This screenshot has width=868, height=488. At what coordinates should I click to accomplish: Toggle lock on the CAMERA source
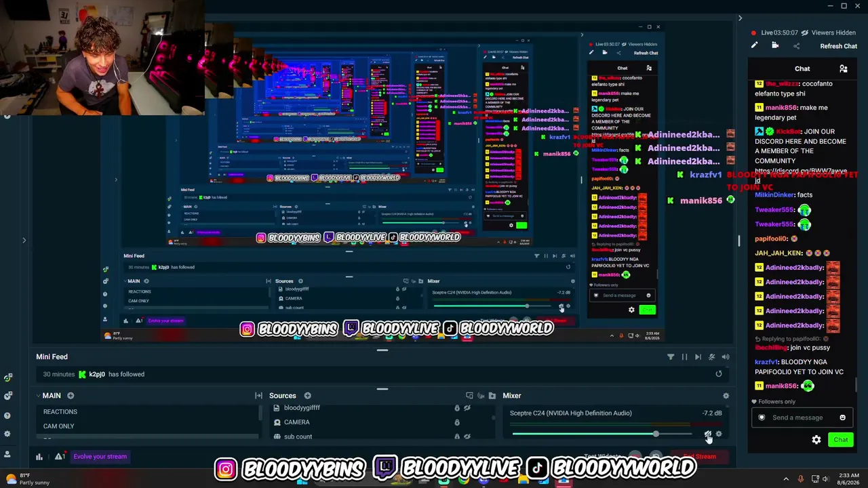456,422
